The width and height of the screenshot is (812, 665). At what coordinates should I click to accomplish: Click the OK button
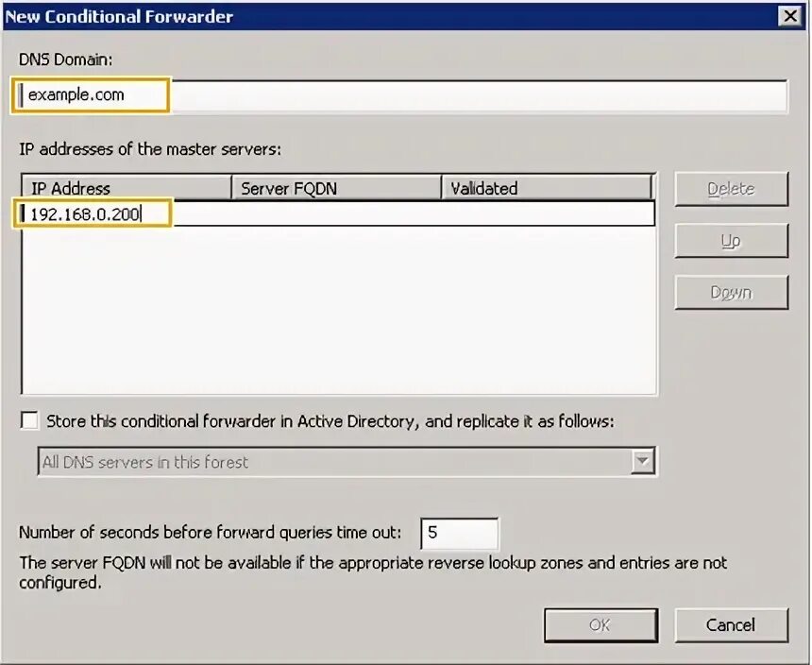[601, 625]
